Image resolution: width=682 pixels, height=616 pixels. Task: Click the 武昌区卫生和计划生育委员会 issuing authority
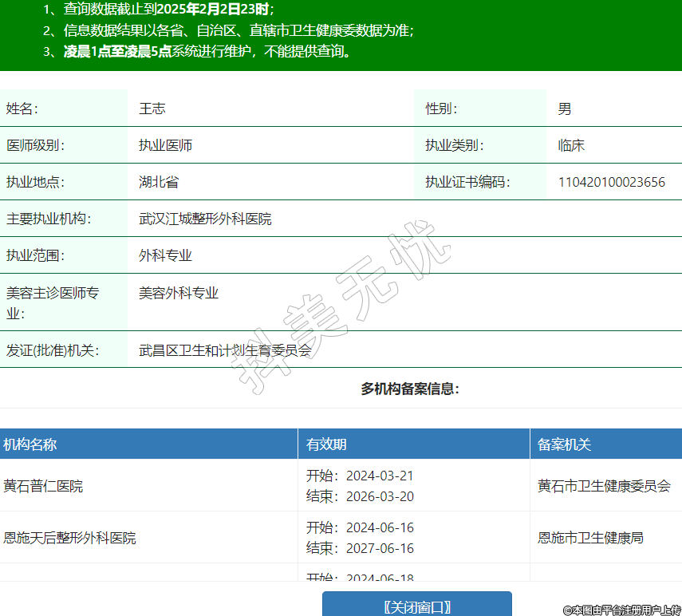[225, 349]
